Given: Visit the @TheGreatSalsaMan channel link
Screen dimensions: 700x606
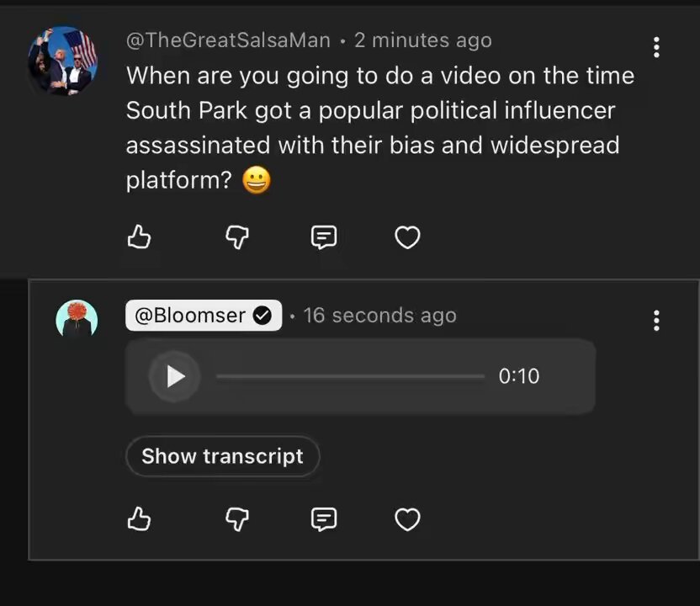Looking at the screenshot, I should pos(228,40).
